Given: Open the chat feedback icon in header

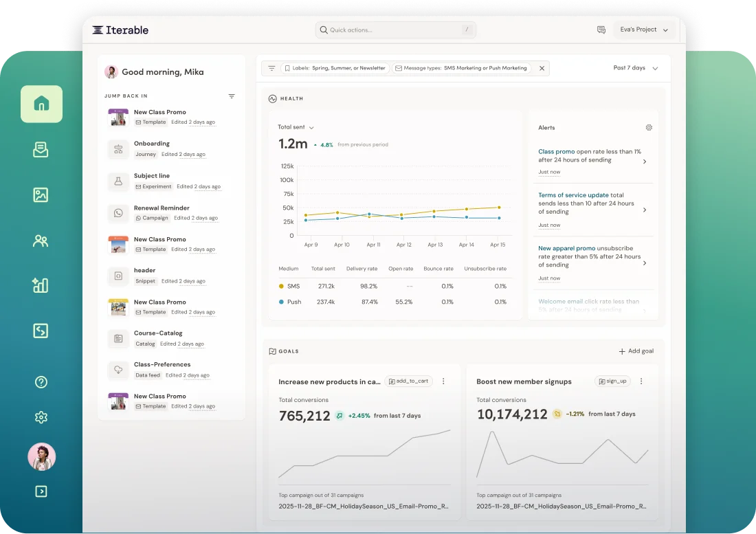Looking at the screenshot, I should pyautogui.click(x=601, y=30).
